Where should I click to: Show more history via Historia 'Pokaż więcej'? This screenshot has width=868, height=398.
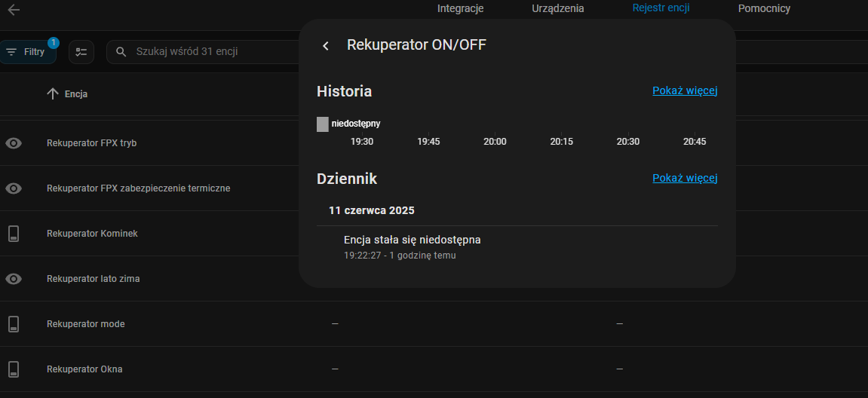[684, 90]
